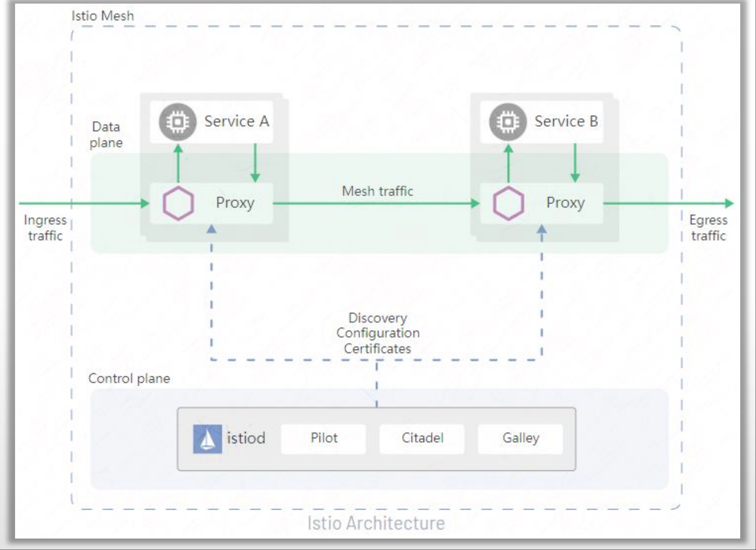Click the Data plane label
This screenshot has height=550, width=756.
[106, 135]
